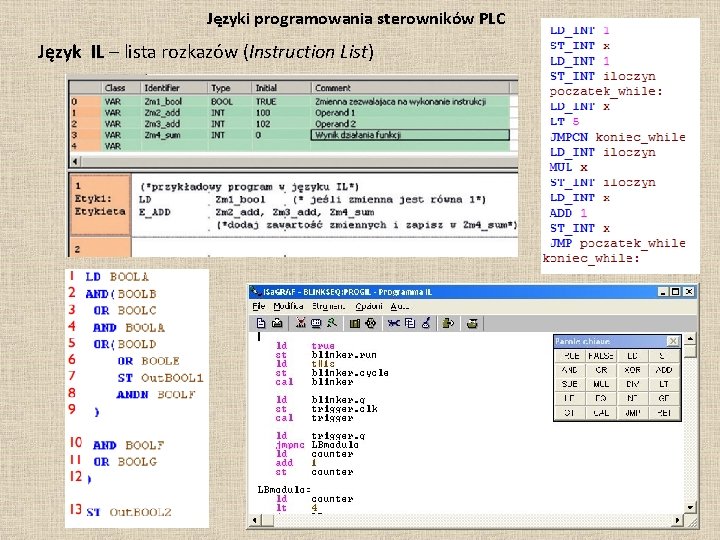The image size is (720, 540).
Task: Click the AND keyword button
Action: 570,370
